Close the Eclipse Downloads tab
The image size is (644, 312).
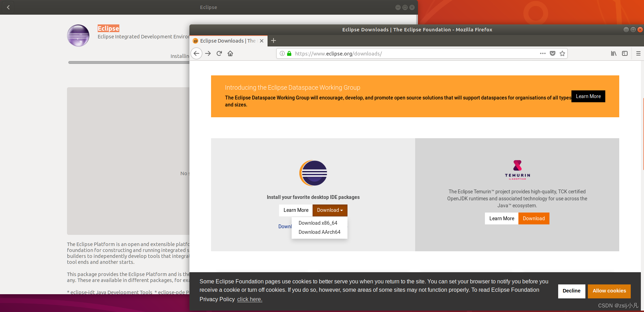(x=262, y=41)
